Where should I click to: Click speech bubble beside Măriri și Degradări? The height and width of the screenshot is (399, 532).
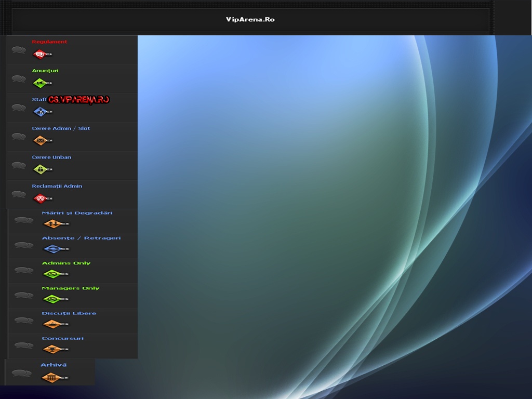pos(24,220)
